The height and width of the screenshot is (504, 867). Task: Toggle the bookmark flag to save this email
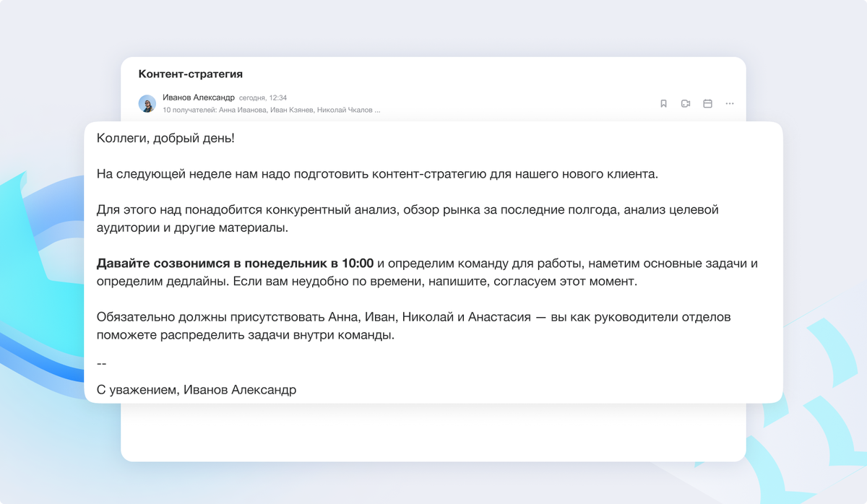(x=663, y=103)
